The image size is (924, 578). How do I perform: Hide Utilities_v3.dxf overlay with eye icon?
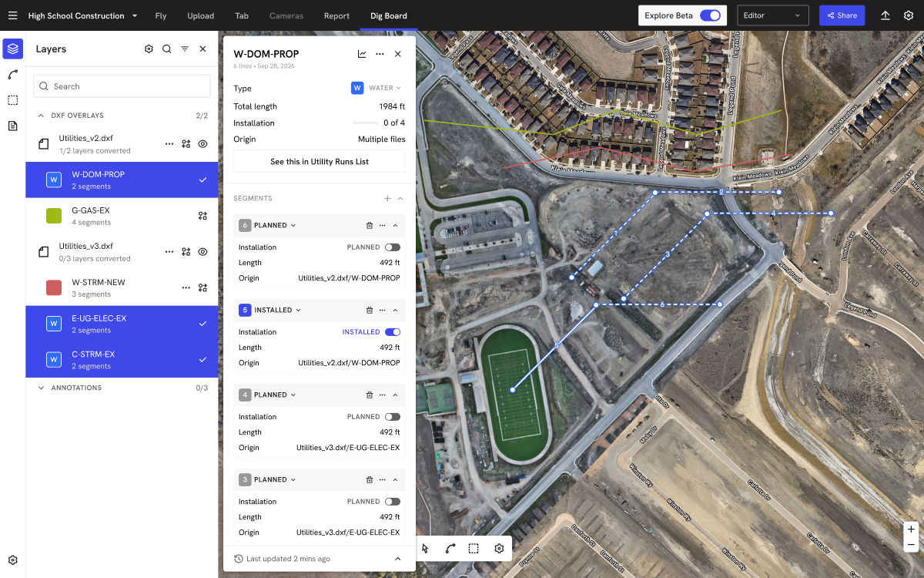(203, 252)
